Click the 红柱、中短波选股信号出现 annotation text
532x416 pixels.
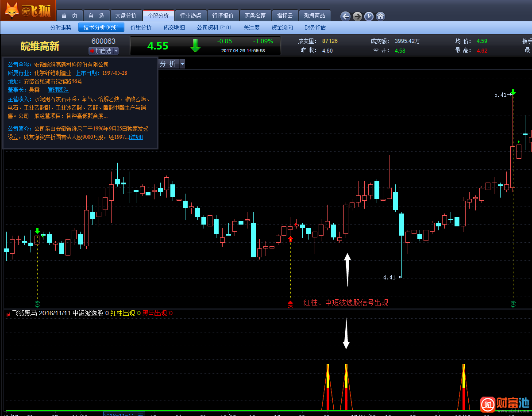pyautogui.click(x=346, y=302)
